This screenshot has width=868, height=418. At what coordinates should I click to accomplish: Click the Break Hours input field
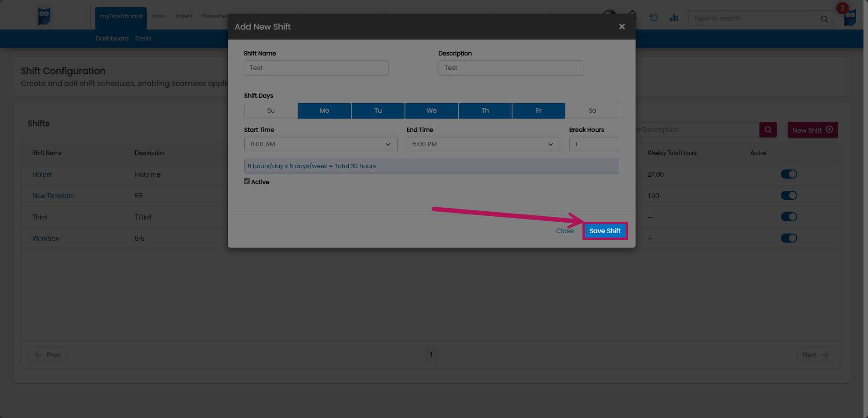coord(593,144)
